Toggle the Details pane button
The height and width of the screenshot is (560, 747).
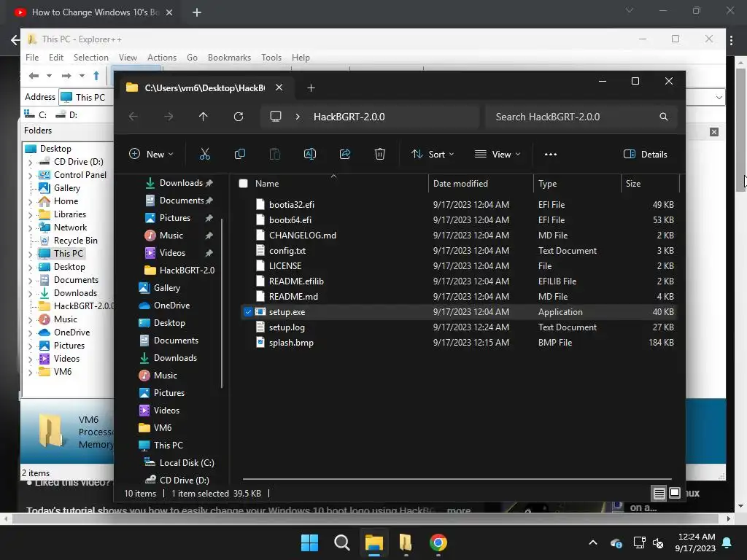coord(645,154)
